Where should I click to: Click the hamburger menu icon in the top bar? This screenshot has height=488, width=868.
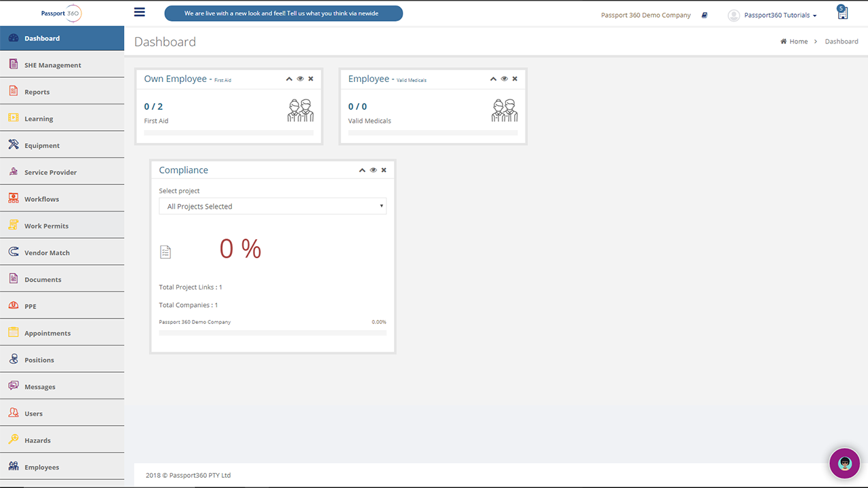[x=140, y=12]
